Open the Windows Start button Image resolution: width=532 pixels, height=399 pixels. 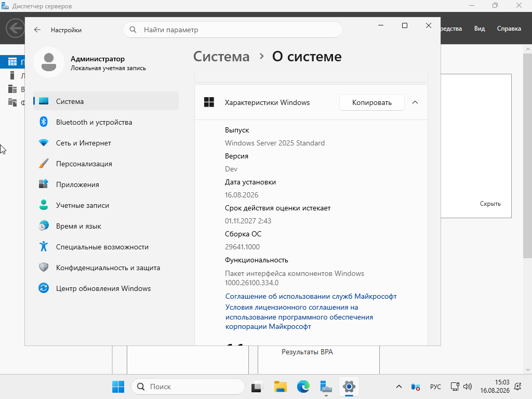pyautogui.click(x=118, y=387)
